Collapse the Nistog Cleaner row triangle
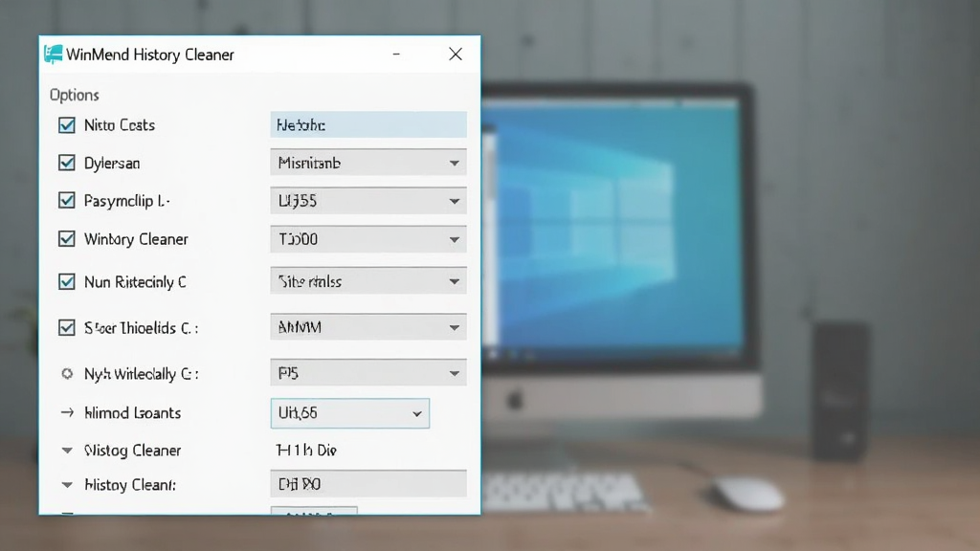 click(67, 450)
